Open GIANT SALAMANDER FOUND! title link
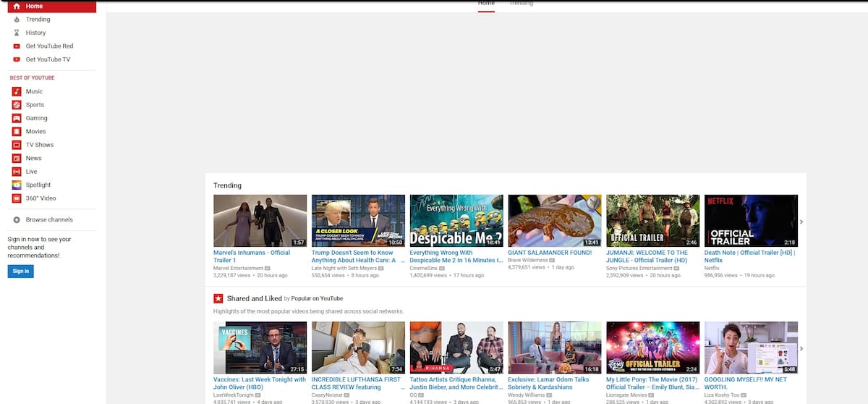 click(x=550, y=253)
